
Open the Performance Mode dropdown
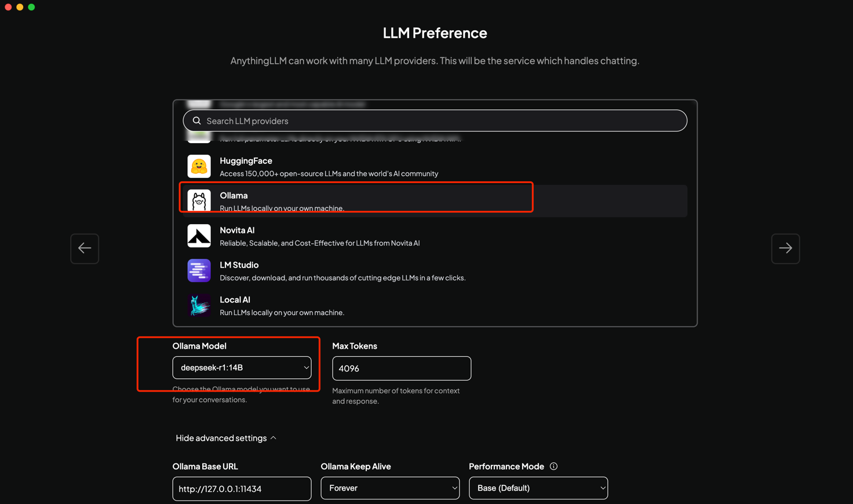point(538,488)
